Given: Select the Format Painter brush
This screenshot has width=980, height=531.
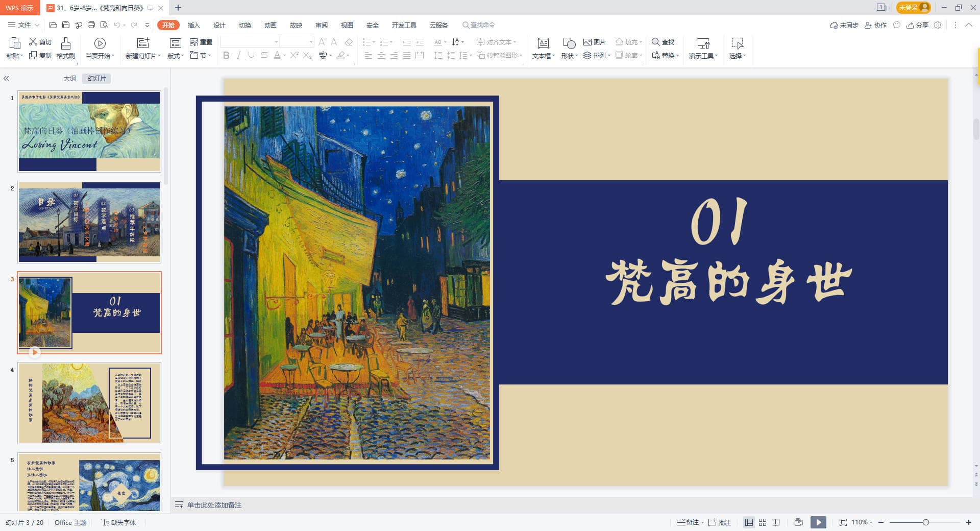Looking at the screenshot, I should tap(66, 43).
